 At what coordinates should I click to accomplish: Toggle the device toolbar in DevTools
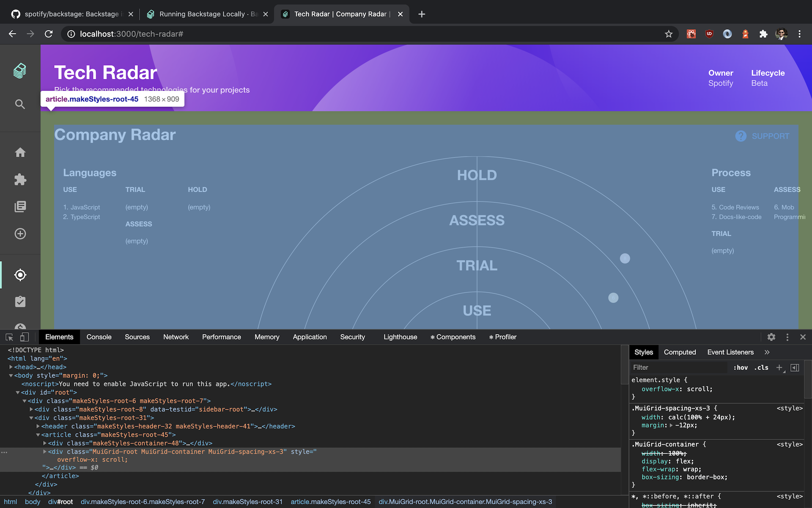point(25,337)
